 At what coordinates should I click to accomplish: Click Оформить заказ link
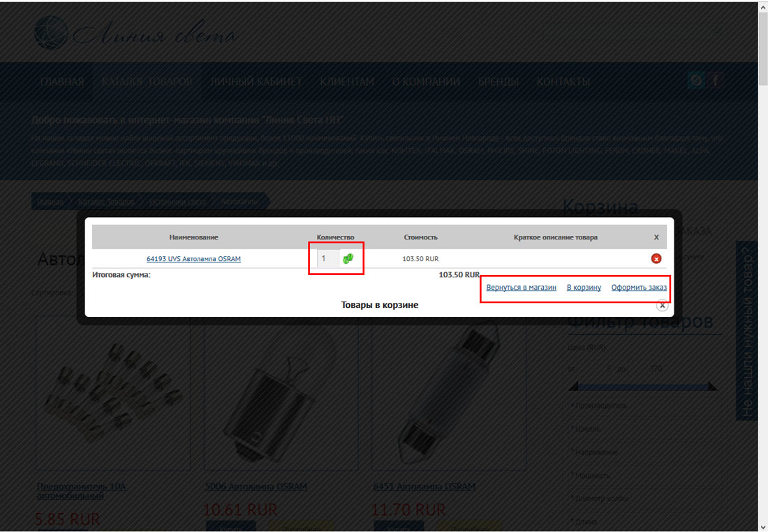(x=639, y=287)
